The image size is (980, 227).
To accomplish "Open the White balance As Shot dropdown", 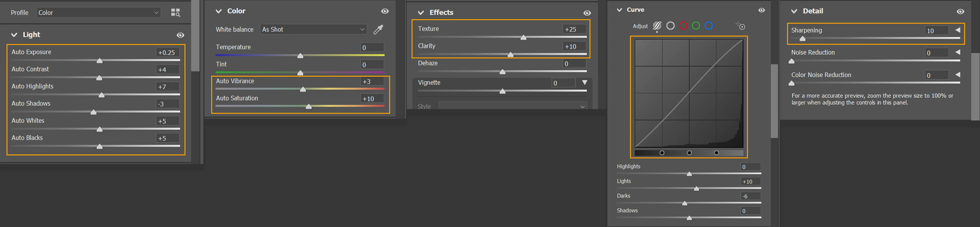I will (x=313, y=29).
